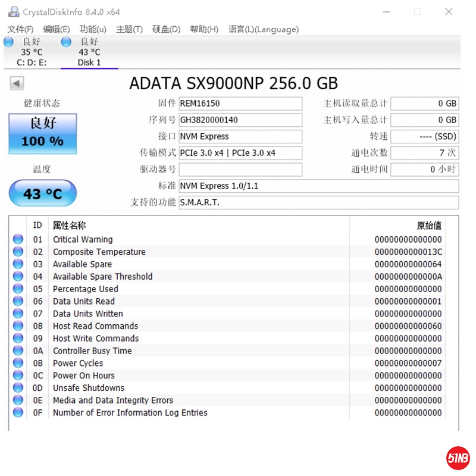The width and height of the screenshot is (476, 476).
Task: Open the 文件(F) menu
Action: coord(20,29)
